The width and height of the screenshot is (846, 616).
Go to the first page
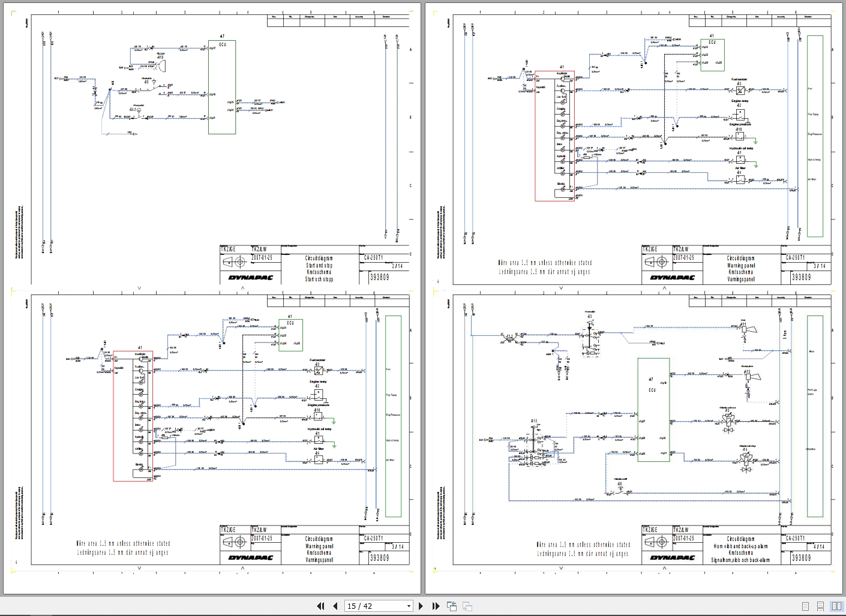[x=320, y=606]
